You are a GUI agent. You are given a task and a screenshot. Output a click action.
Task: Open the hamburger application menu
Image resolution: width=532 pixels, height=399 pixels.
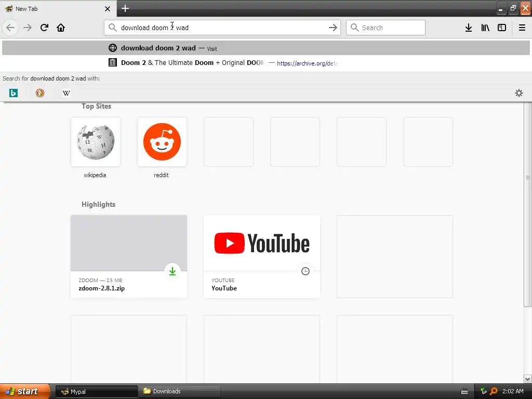522,28
